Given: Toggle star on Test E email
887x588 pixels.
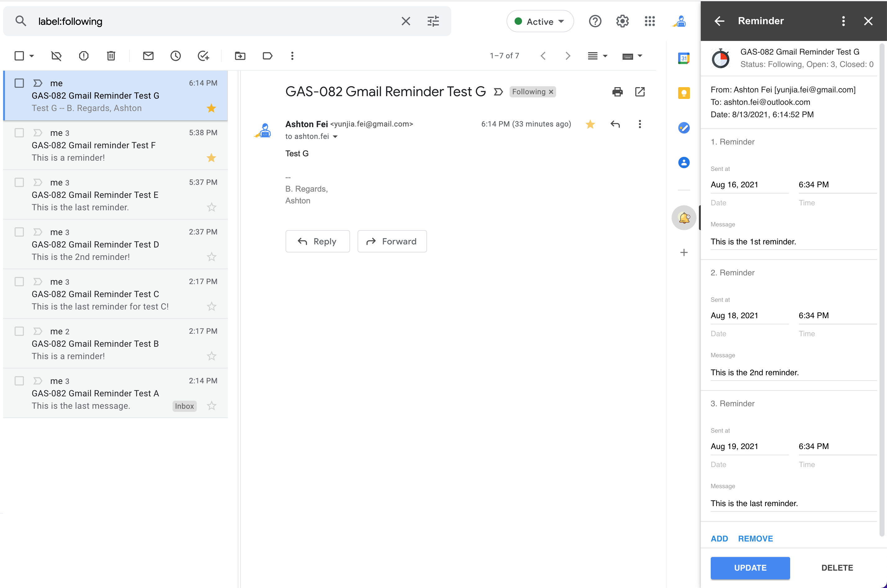Looking at the screenshot, I should click(212, 207).
